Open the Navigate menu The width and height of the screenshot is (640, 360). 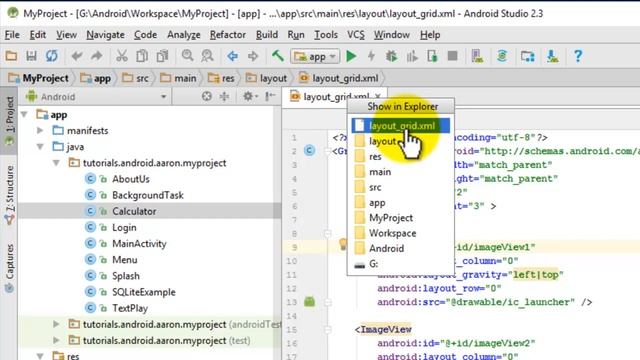(105, 35)
